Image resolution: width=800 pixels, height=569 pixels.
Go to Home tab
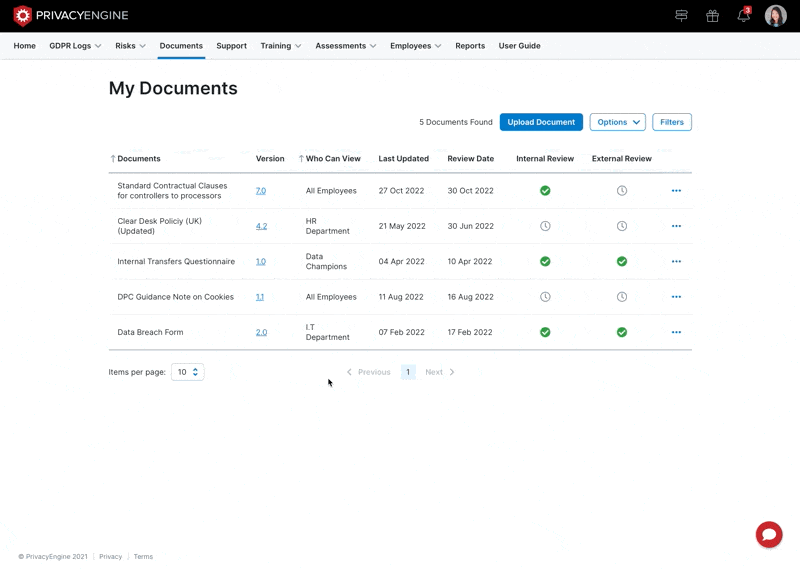point(24,46)
